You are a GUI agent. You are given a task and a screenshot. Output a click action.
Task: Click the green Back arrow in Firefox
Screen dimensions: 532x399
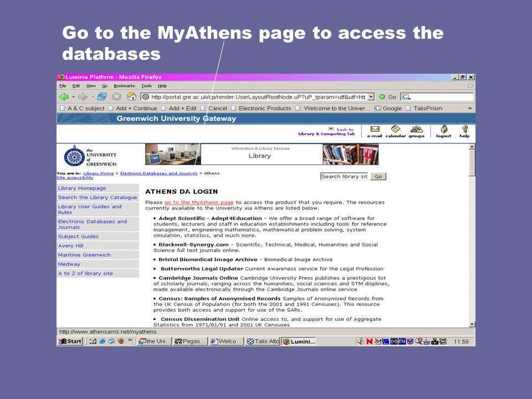tap(64, 96)
